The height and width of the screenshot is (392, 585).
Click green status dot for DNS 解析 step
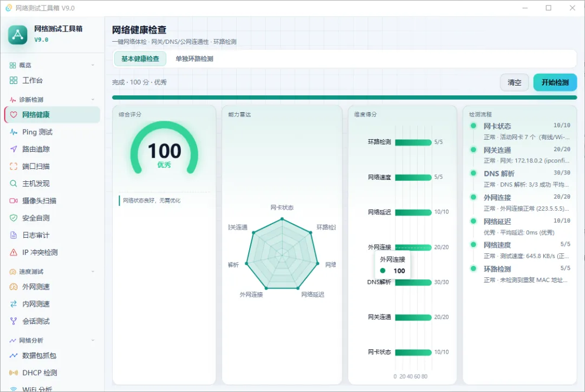[x=473, y=173]
